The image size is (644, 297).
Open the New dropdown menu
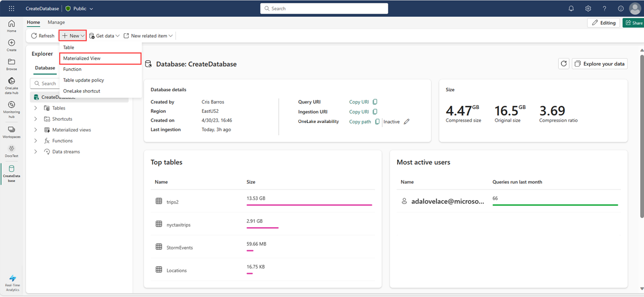(73, 35)
